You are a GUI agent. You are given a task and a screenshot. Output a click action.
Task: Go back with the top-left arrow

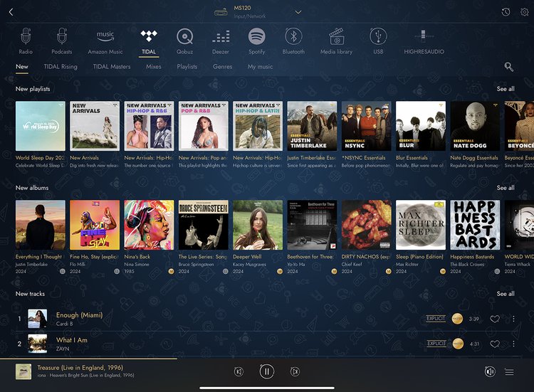tap(11, 12)
